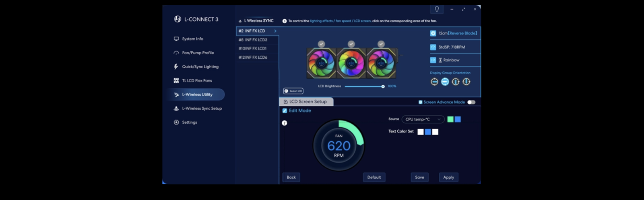
Task: Pick the blue swatch next to Source
Action: point(458,119)
